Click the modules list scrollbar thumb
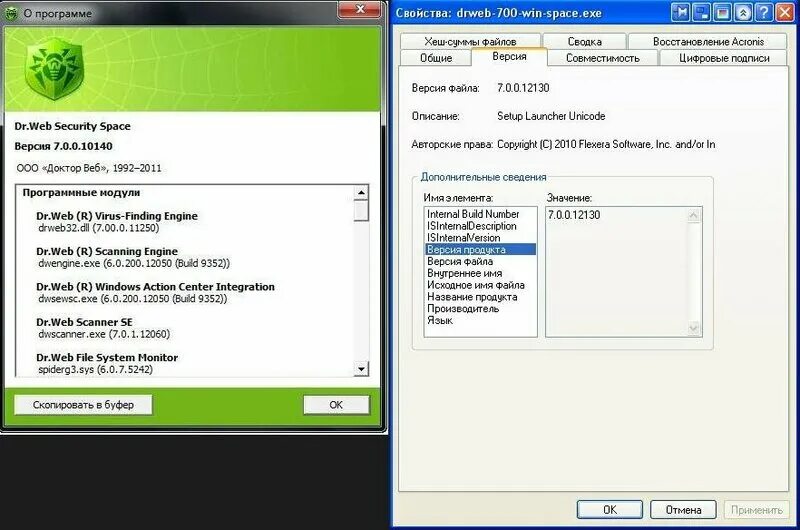800x530 pixels. point(361,210)
